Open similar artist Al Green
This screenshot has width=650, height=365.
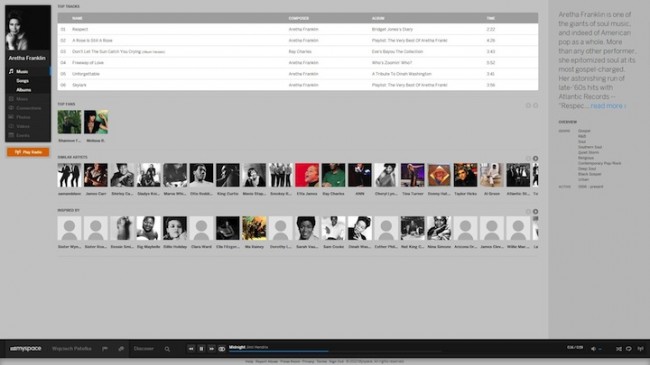point(492,175)
